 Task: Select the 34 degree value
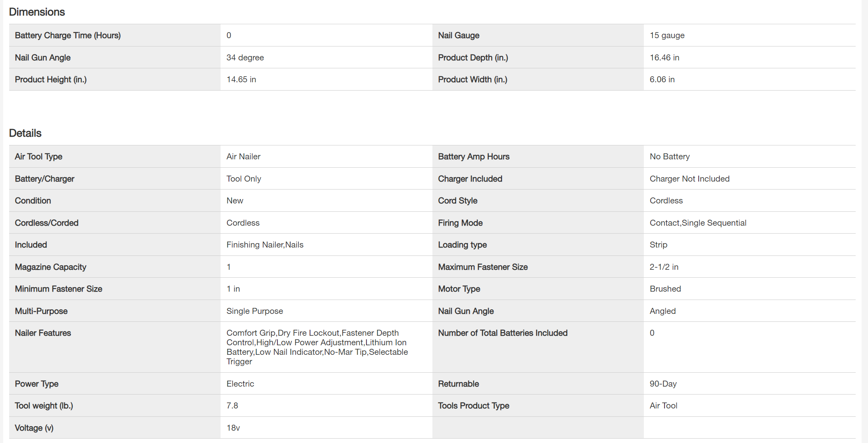[x=245, y=58]
